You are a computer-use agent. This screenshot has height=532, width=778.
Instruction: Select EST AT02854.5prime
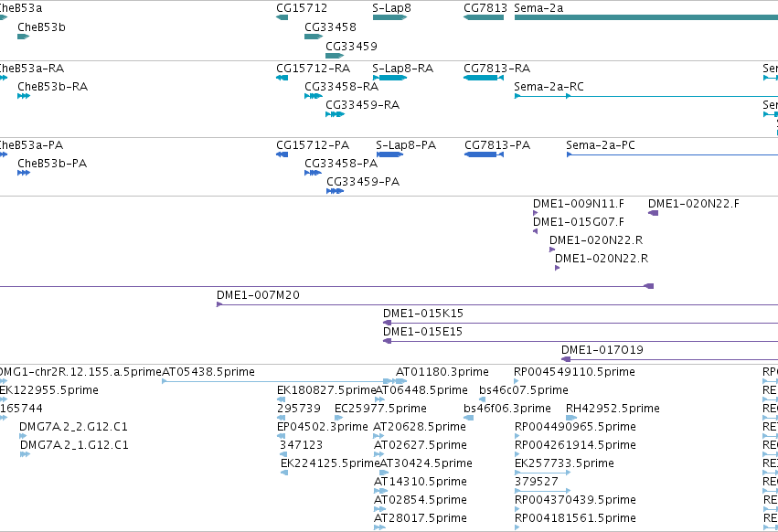(421, 500)
